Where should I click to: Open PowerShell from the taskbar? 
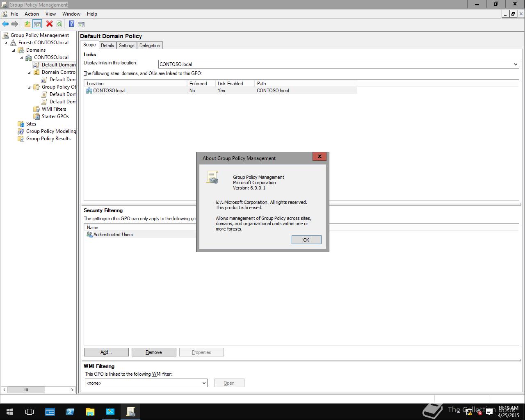(x=70, y=412)
